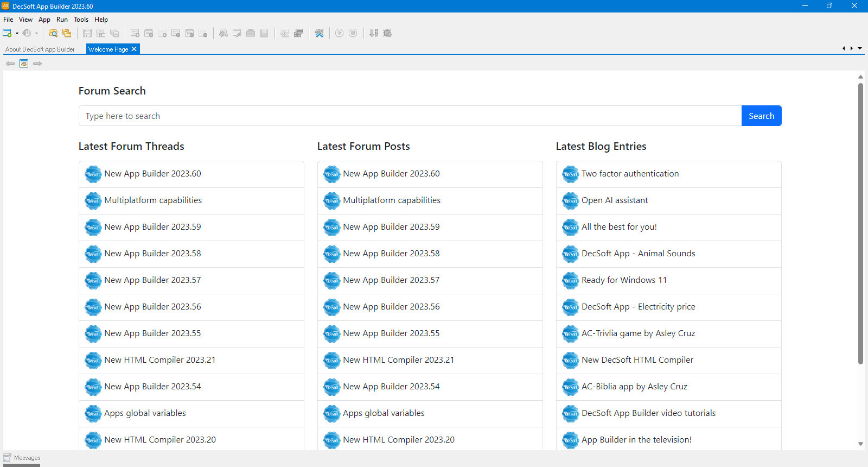Click the second remove window minus icon
The width and height of the screenshot is (868, 467).
point(189,33)
